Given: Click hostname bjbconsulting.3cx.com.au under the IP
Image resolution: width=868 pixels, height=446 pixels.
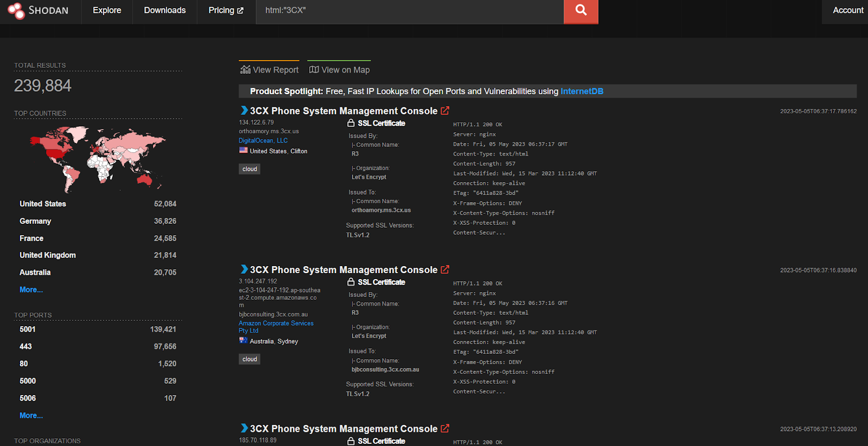Looking at the screenshot, I should tap(273, 314).
